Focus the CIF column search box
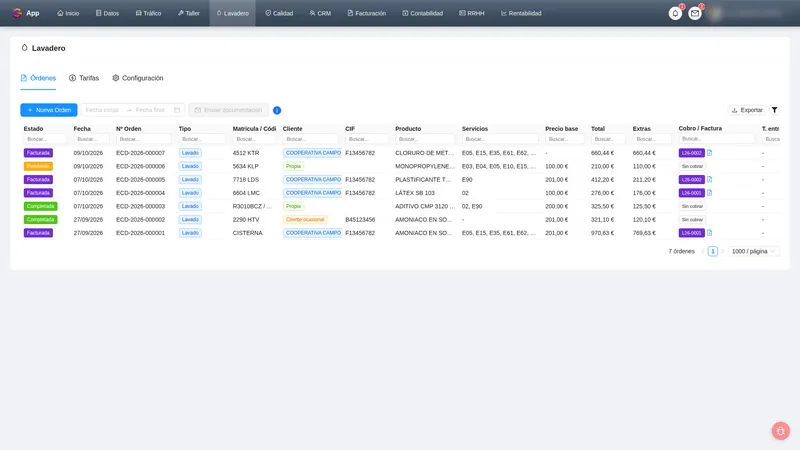 point(367,139)
